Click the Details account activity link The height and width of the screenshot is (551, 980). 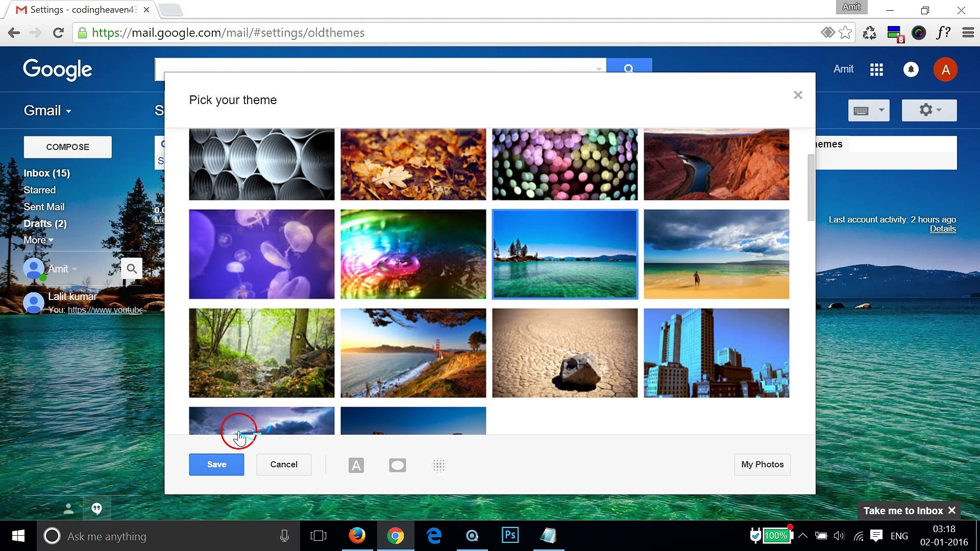click(x=942, y=229)
